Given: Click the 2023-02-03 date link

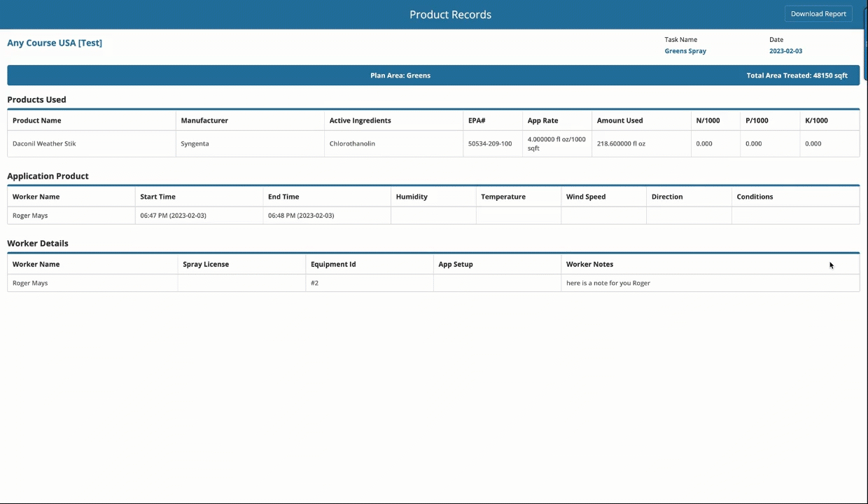Looking at the screenshot, I should (x=785, y=51).
